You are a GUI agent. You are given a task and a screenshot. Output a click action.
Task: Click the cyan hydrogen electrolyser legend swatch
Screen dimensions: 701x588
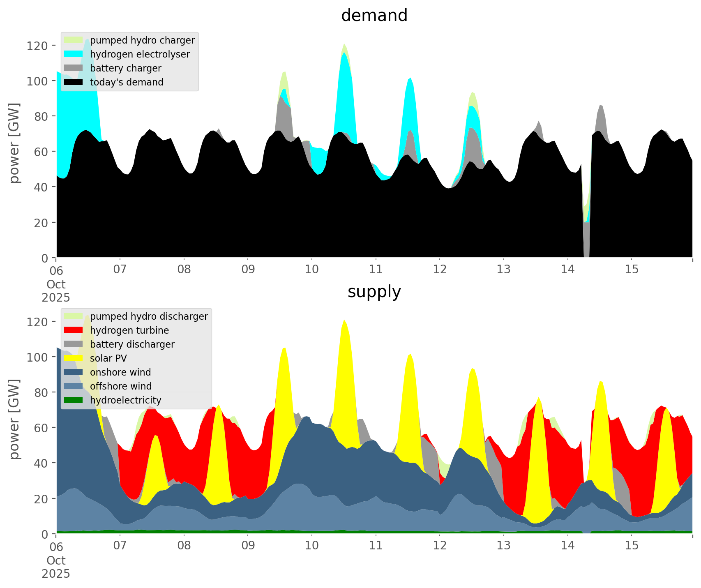[x=74, y=54]
